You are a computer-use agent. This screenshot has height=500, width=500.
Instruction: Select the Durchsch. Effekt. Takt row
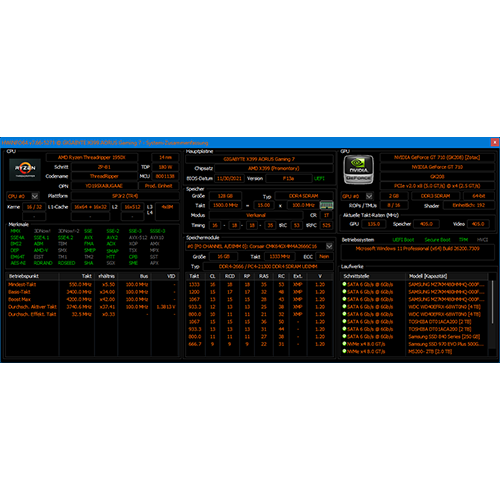(x=93, y=314)
